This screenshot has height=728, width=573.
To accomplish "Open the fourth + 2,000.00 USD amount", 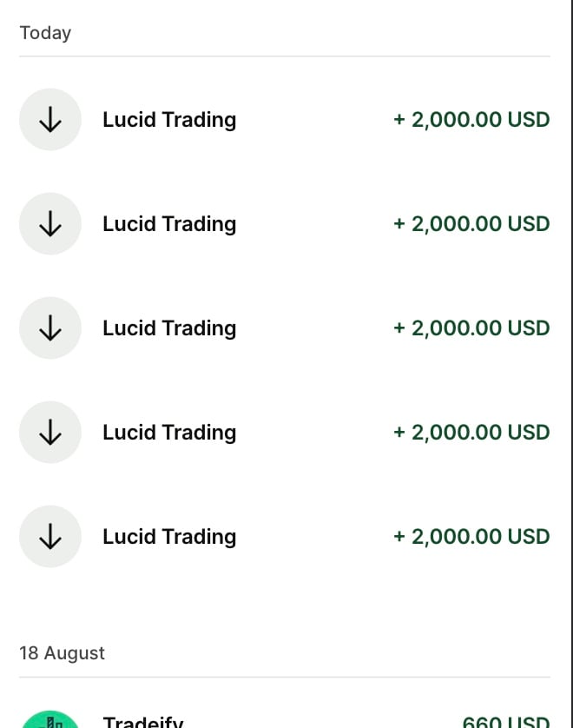I will [x=471, y=433].
